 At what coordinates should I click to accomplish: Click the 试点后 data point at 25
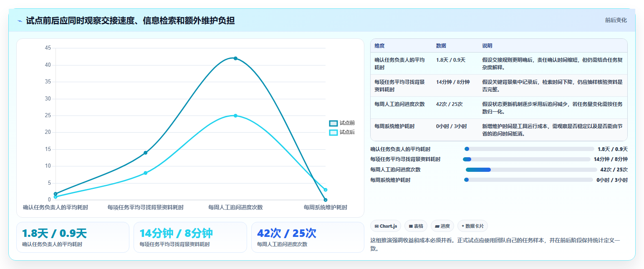click(235, 116)
